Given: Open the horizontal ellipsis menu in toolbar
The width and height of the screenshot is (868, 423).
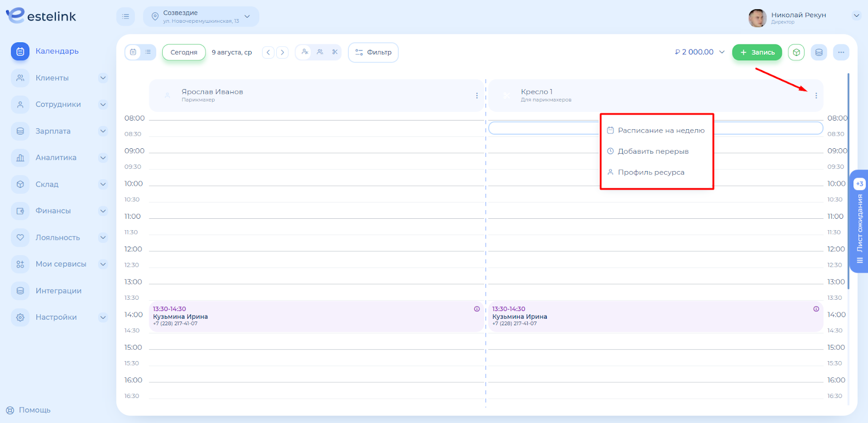Looking at the screenshot, I should (841, 52).
